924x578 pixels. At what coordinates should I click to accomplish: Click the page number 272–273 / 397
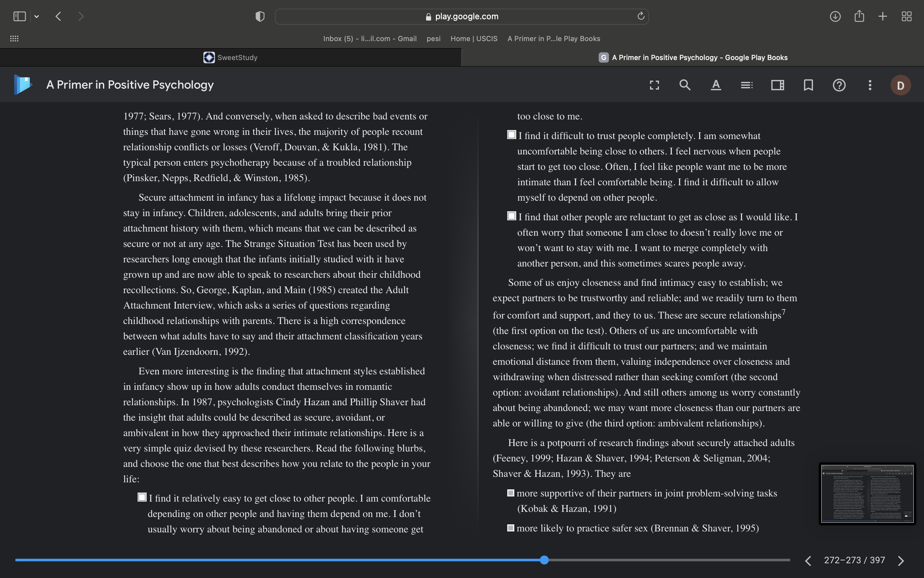[854, 560]
